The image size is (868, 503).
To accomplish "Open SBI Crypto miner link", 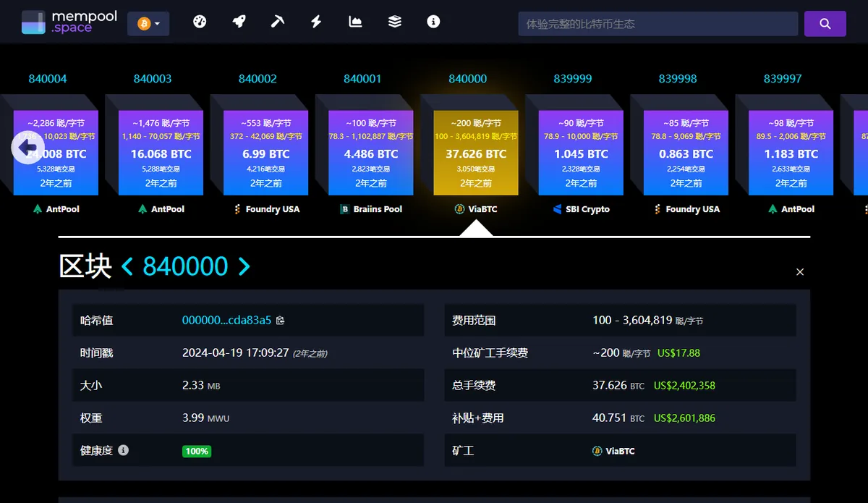I will (581, 209).
